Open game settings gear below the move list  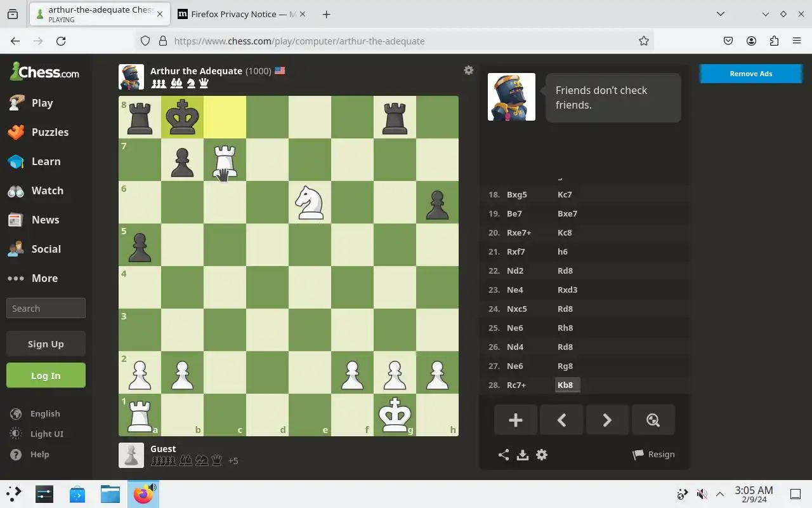(x=542, y=455)
